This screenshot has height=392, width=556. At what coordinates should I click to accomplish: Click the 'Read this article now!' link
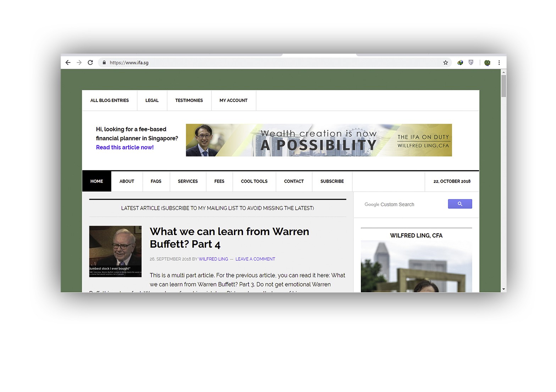[x=125, y=147]
